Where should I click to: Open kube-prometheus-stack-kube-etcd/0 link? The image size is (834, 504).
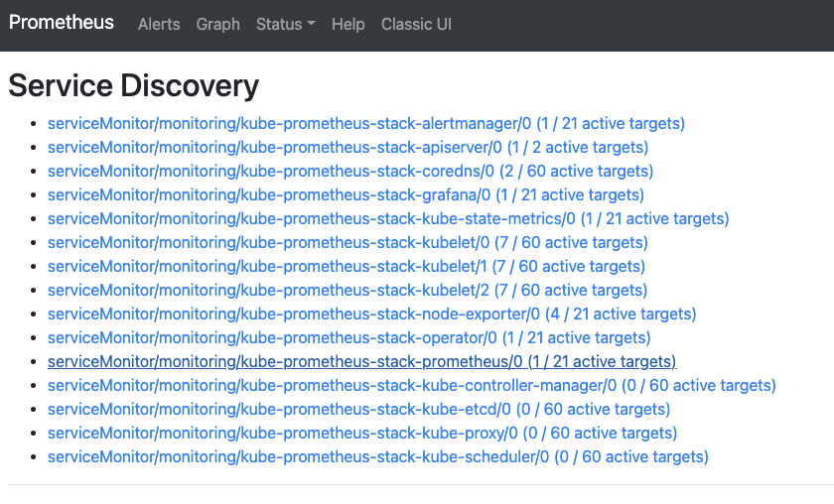(x=359, y=410)
